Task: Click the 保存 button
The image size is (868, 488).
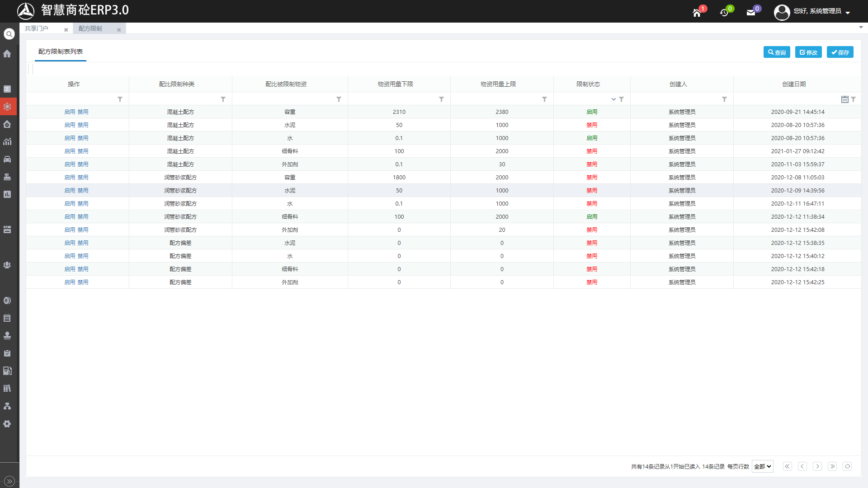Action: [x=840, y=52]
